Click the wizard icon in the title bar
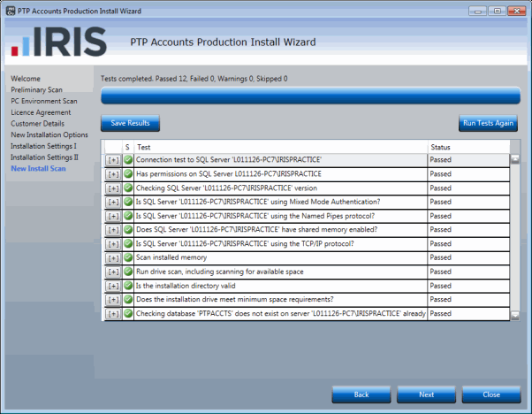The image size is (532, 414). pyautogui.click(x=11, y=11)
